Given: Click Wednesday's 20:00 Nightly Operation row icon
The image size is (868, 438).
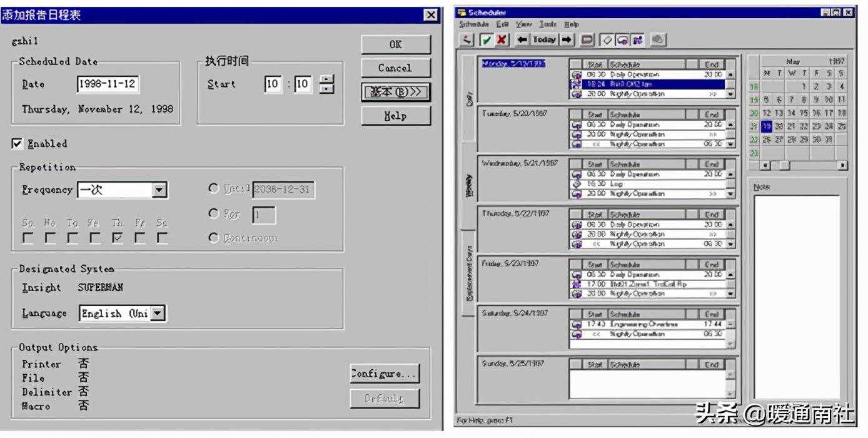Looking at the screenshot, I should [577, 194].
